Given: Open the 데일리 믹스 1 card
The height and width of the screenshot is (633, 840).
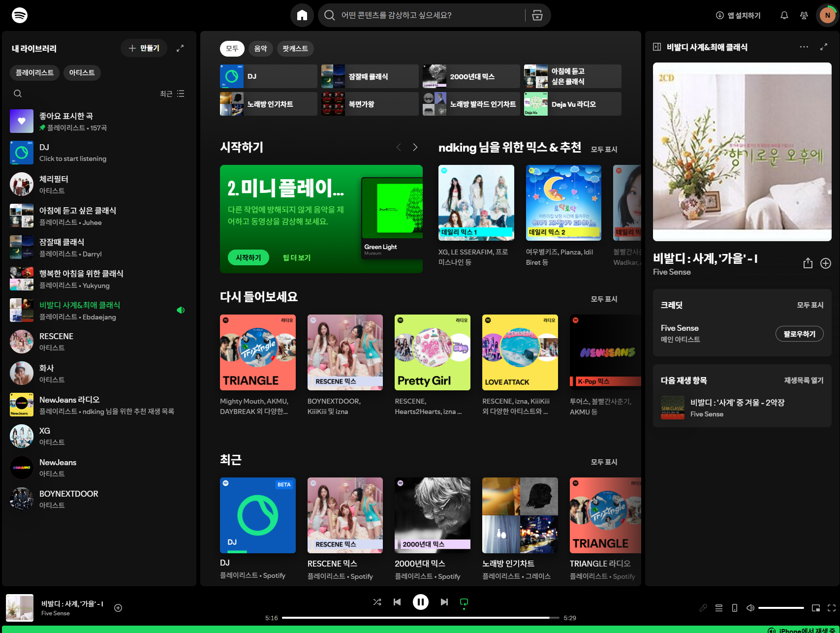Looking at the screenshot, I should (476, 217).
